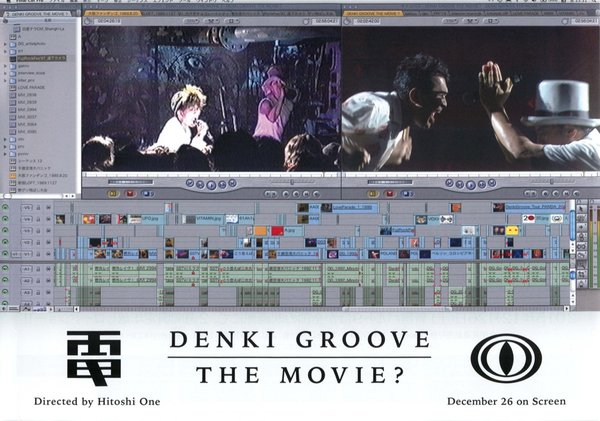Screen dimensions: 600x421
Task: Select the orange 大阪ファンダンゴ tab in left viewer
Action: (113, 13)
